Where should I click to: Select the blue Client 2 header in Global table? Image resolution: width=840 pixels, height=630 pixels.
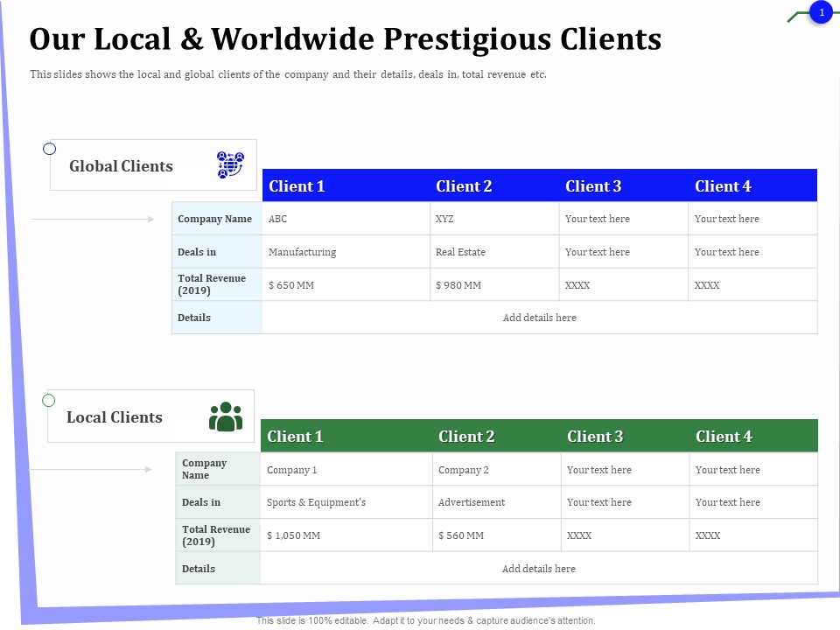coord(494,185)
